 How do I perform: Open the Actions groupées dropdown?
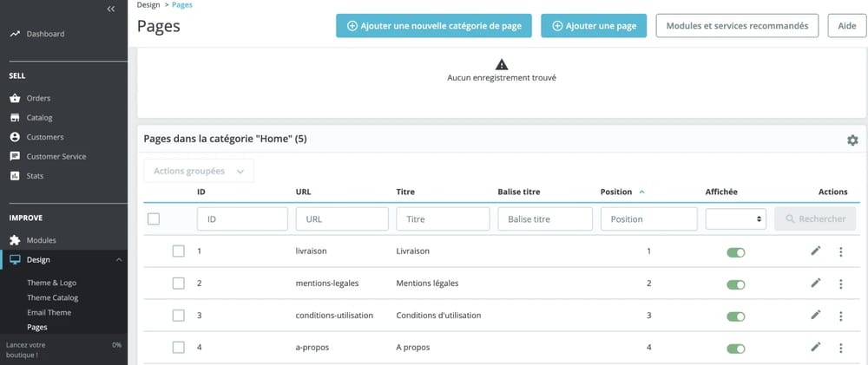[198, 171]
